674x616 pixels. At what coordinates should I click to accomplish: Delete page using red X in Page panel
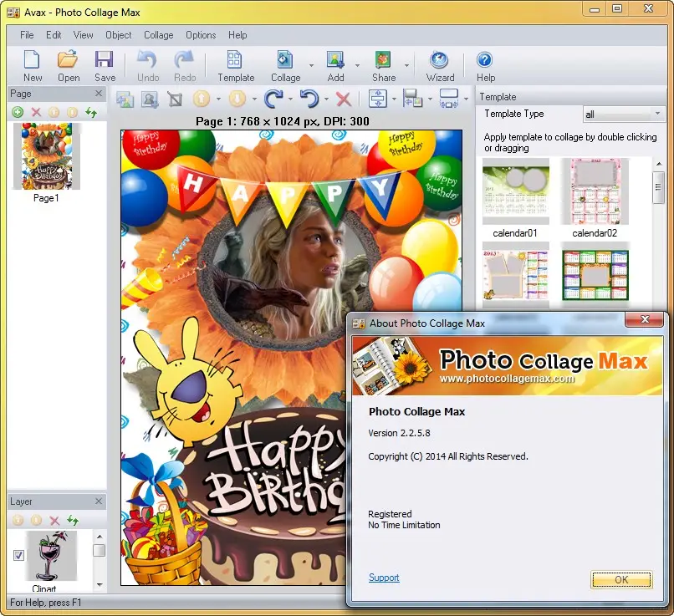36,113
